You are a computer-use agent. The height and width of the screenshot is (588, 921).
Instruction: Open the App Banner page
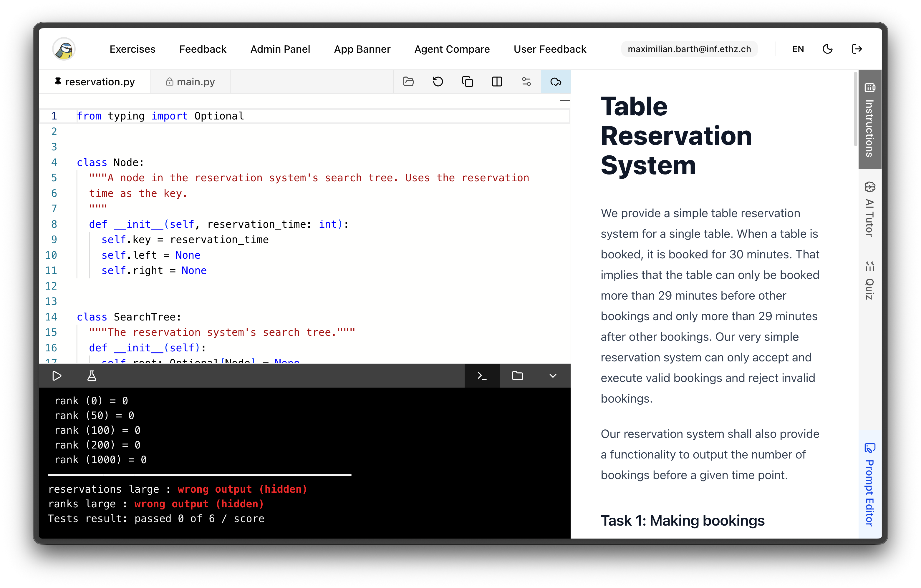pyautogui.click(x=362, y=49)
